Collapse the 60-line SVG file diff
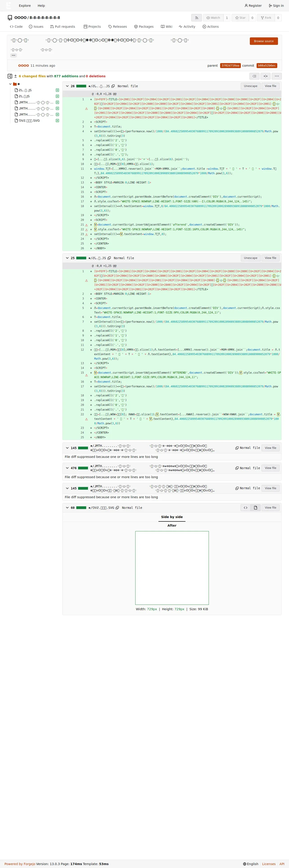The height and width of the screenshot is (868, 289). point(67,508)
